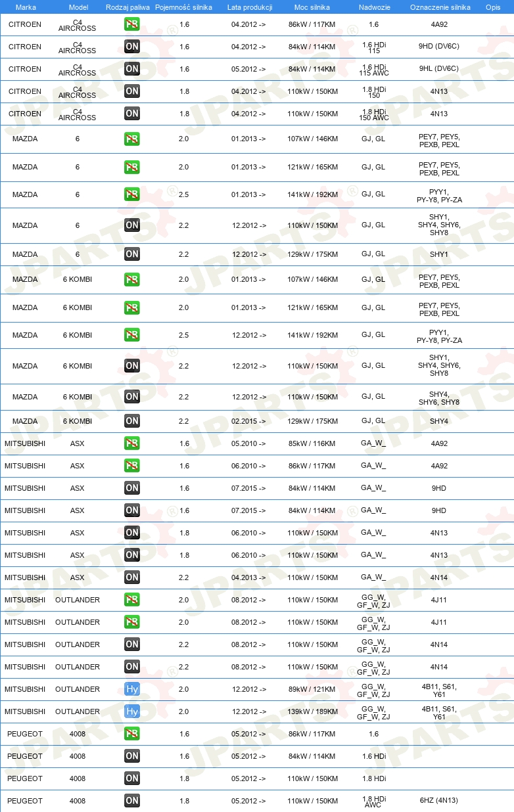Click the 2.5 capacity cell in the Mazda 6 KOMBI row
The height and width of the screenshot is (812, 514).
pyautogui.click(x=184, y=335)
